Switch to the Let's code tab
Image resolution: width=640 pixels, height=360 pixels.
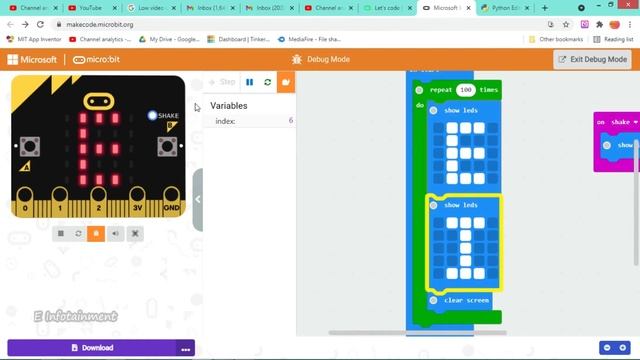[x=387, y=8]
